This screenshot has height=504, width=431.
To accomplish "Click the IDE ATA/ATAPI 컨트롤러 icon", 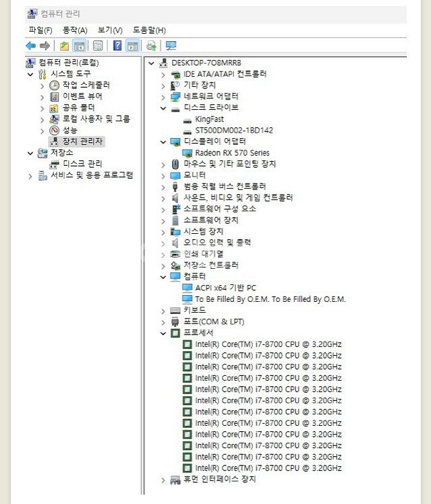I will 175,75.
